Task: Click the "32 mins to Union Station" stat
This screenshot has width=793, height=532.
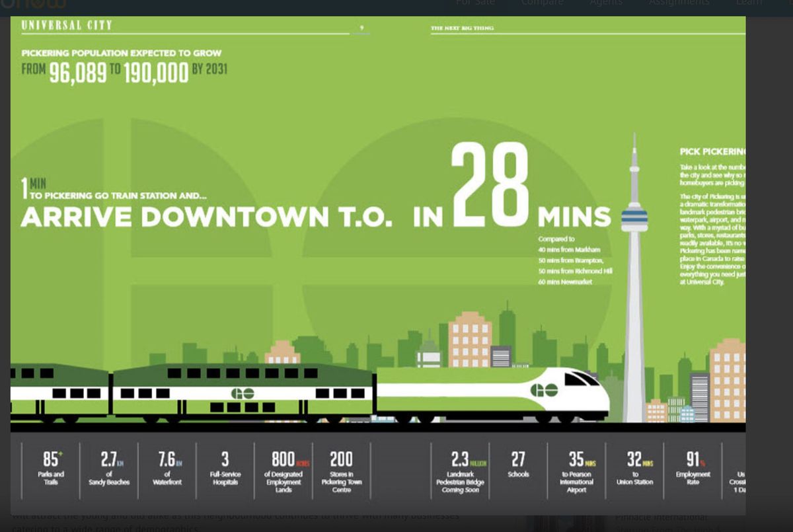Action: pos(634,469)
